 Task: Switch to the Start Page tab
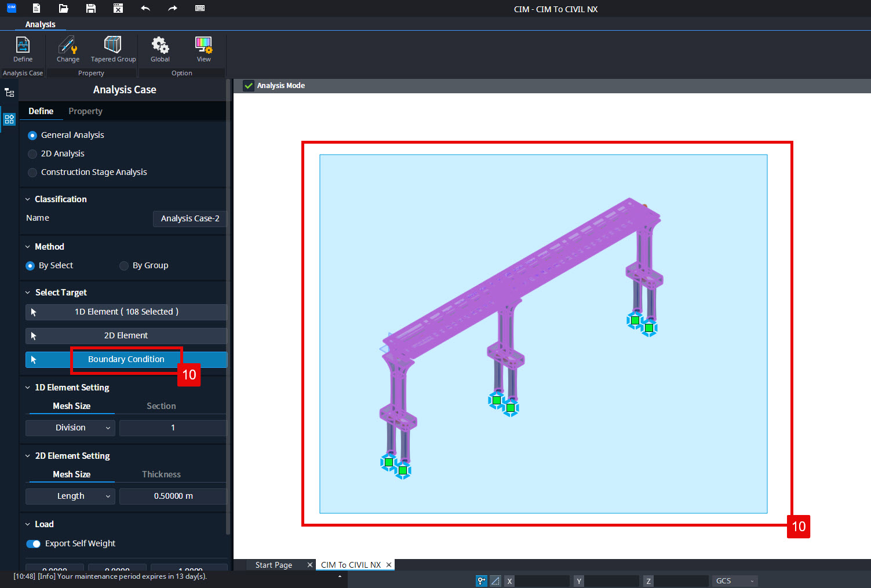pyautogui.click(x=273, y=564)
